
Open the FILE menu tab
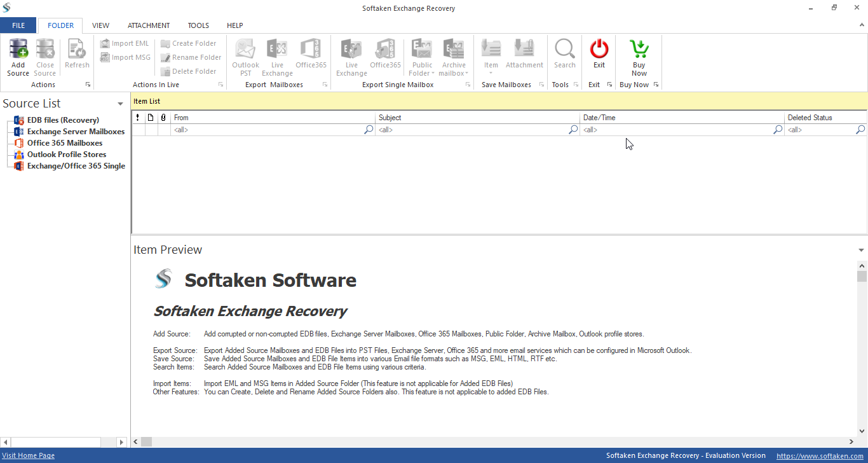tap(18, 25)
